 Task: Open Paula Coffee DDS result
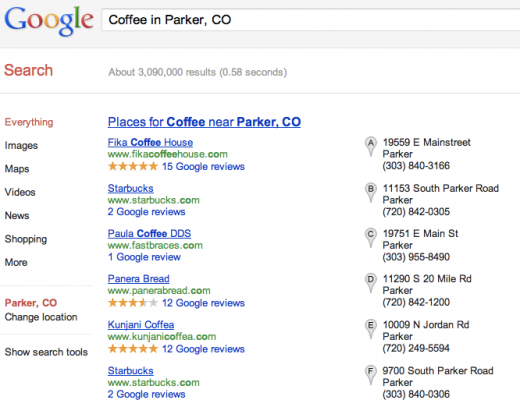(x=149, y=233)
